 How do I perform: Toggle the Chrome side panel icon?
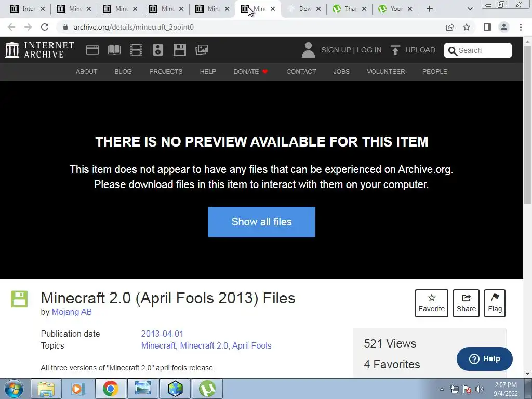[487, 27]
